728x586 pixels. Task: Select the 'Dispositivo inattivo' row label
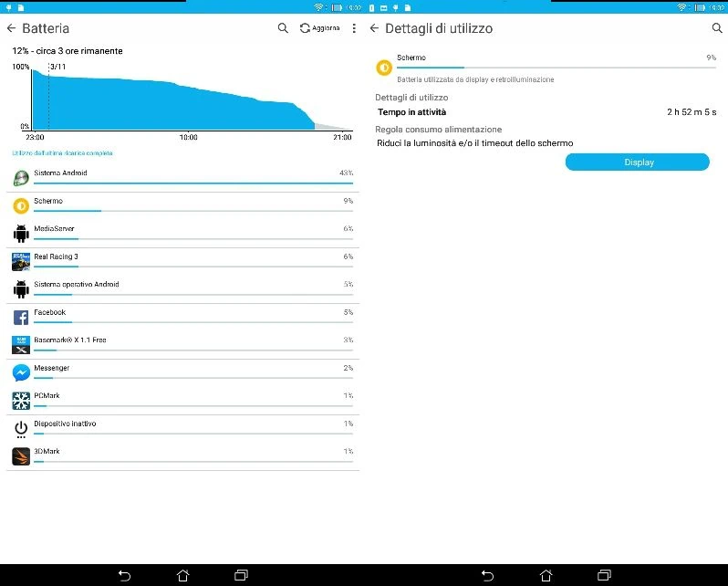click(65, 424)
